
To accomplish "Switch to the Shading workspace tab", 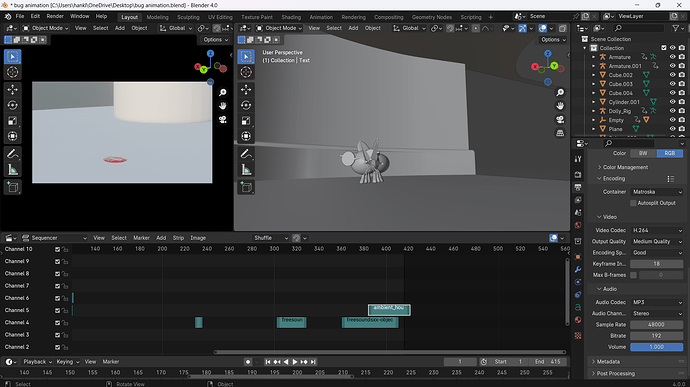I will click(291, 17).
